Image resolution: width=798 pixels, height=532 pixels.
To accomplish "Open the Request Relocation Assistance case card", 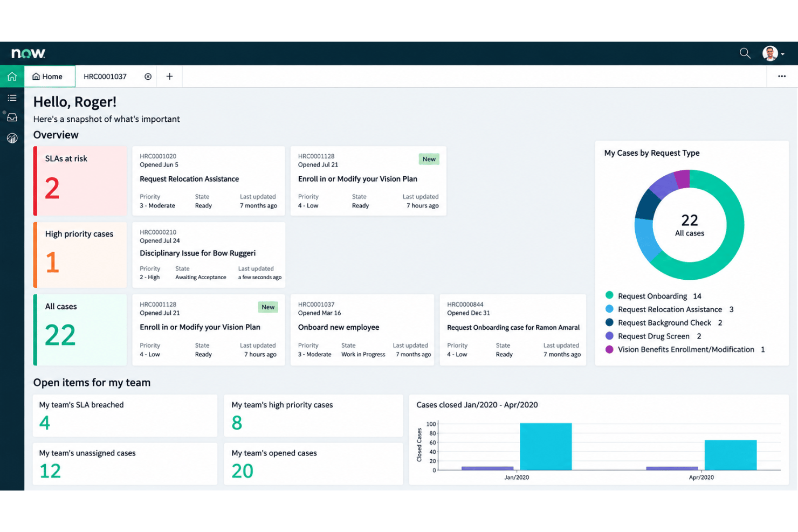I will click(209, 181).
